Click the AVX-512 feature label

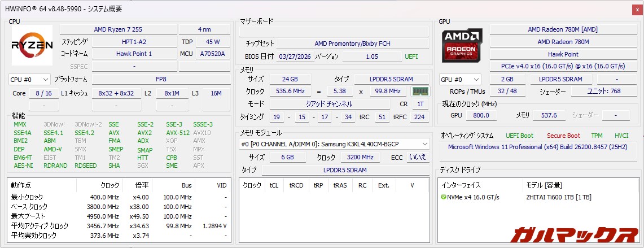pyautogui.click(x=178, y=133)
